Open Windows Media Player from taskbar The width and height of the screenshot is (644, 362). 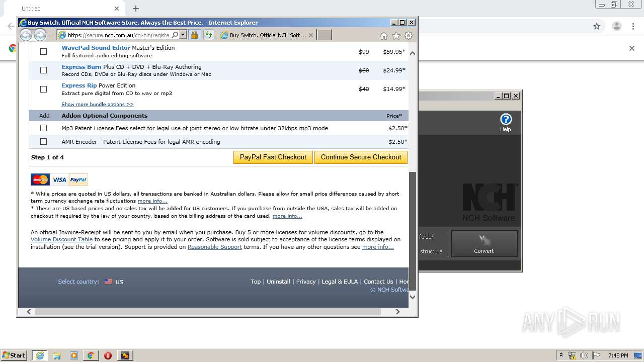point(74,355)
